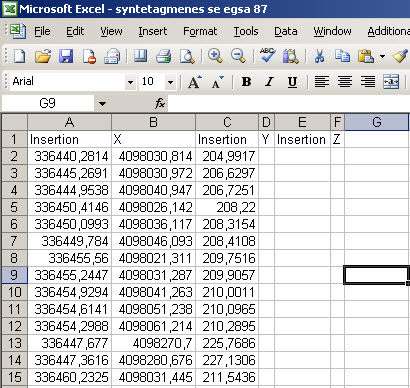Open the Name Box dropdown arrow
This screenshot has height=388, width=410.
pos(102,104)
